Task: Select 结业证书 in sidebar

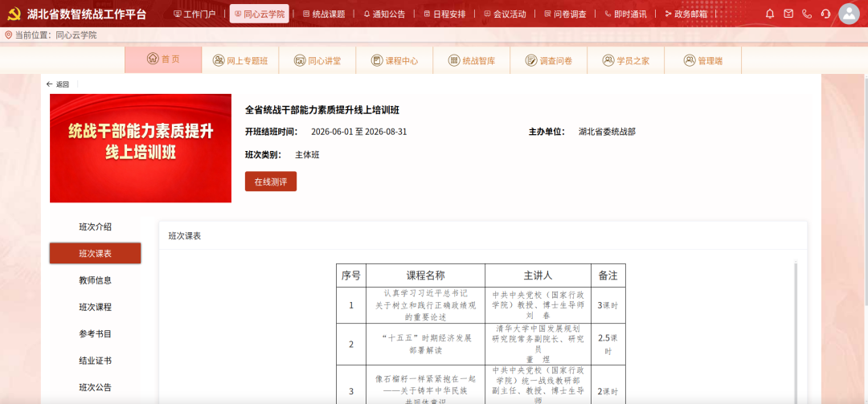Action: (x=95, y=361)
